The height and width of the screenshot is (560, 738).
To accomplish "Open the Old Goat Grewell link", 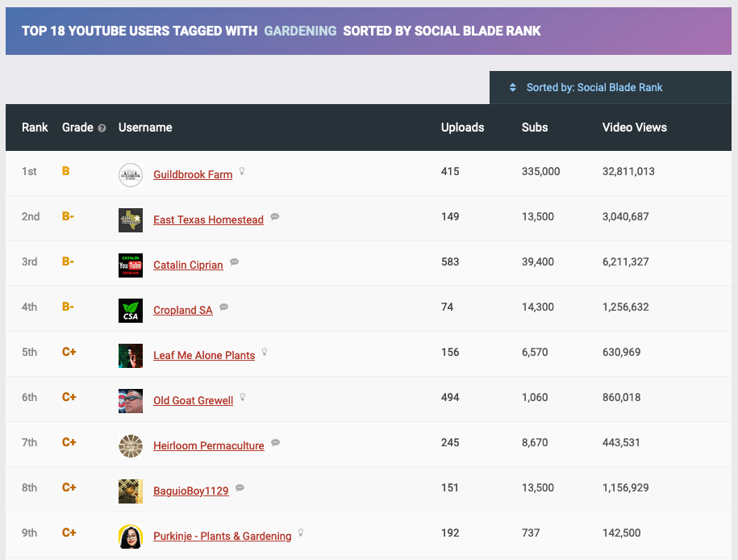I will (193, 401).
